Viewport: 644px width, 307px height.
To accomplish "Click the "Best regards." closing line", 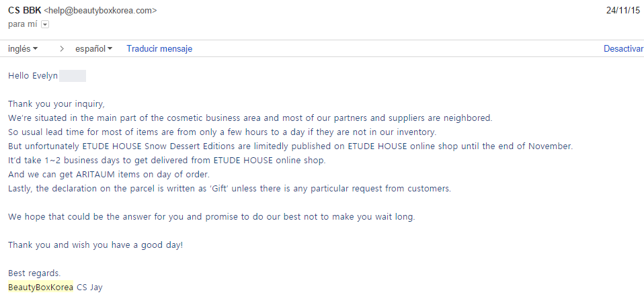I will click(34, 273).
